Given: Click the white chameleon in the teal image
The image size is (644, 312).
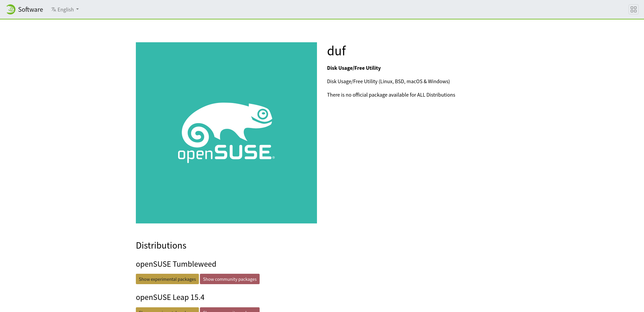Looking at the screenshot, I should (x=227, y=124).
